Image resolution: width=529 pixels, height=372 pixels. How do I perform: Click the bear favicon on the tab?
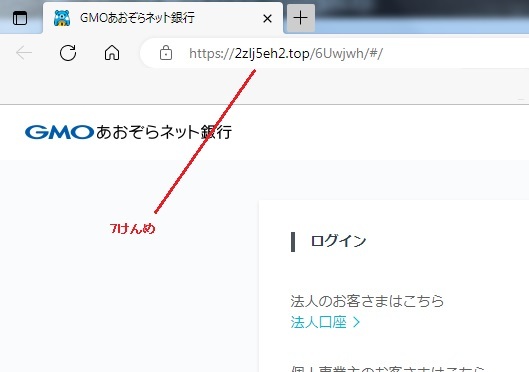click(x=62, y=18)
